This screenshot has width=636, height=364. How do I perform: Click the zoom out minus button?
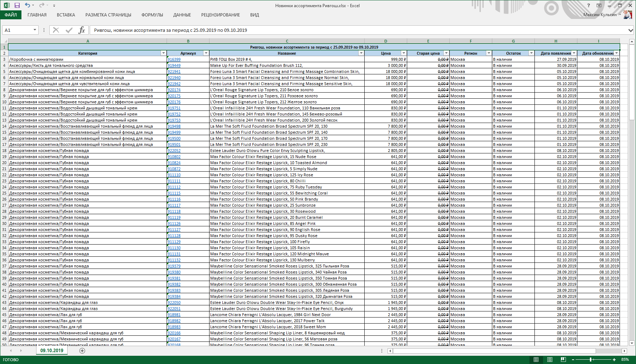pyautogui.click(x=573, y=360)
